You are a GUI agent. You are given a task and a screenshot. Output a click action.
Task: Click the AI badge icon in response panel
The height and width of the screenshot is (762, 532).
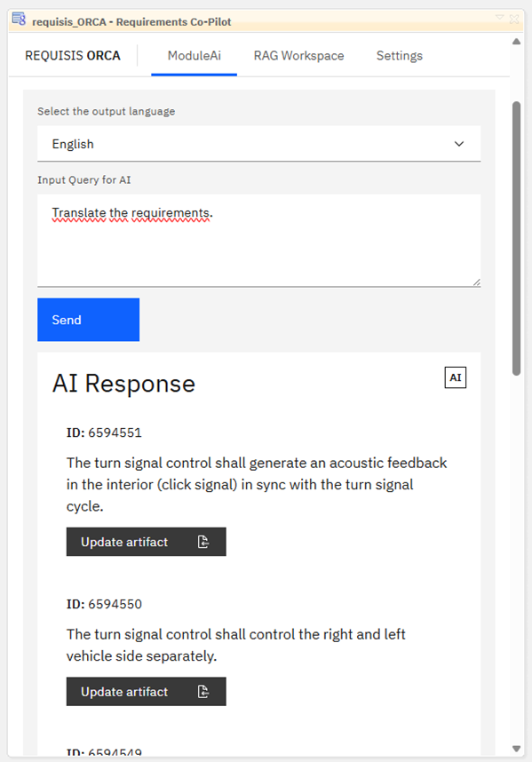(x=456, y=377)
